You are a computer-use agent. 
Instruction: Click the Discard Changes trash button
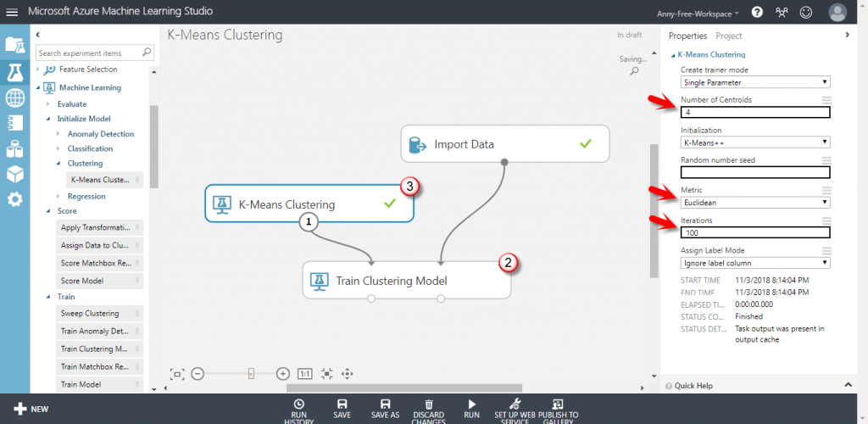pos(429,412)
